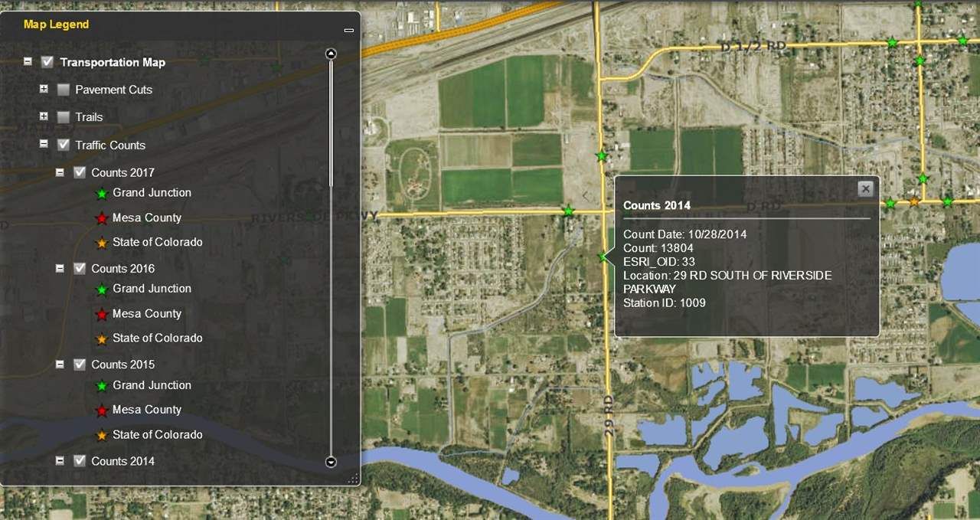Viewport: 980px width, 520px height.
Task: Collapse the Transportation Map tree node
Action: click(28, 61)
